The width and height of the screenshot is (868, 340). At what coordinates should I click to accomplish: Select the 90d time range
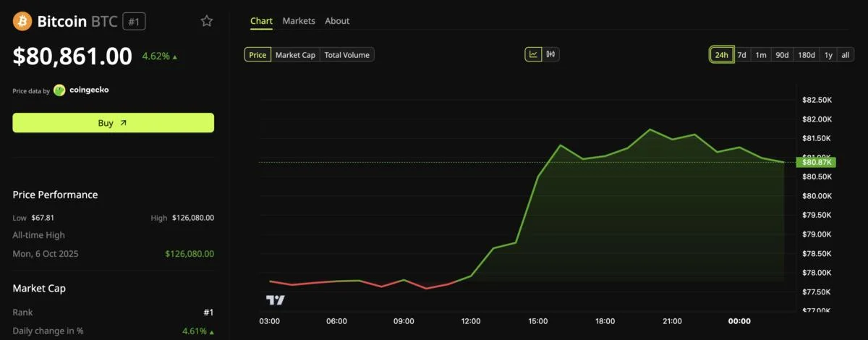(782, 55)
